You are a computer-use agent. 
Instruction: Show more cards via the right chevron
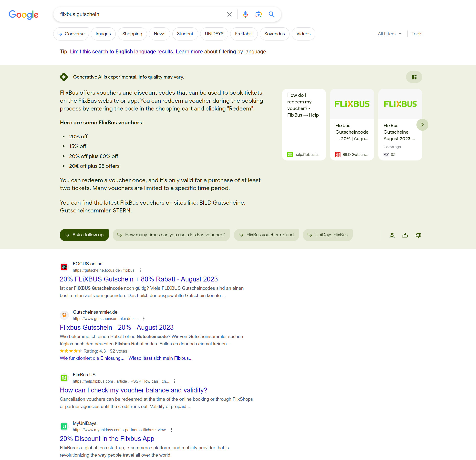tap(422, 125)
